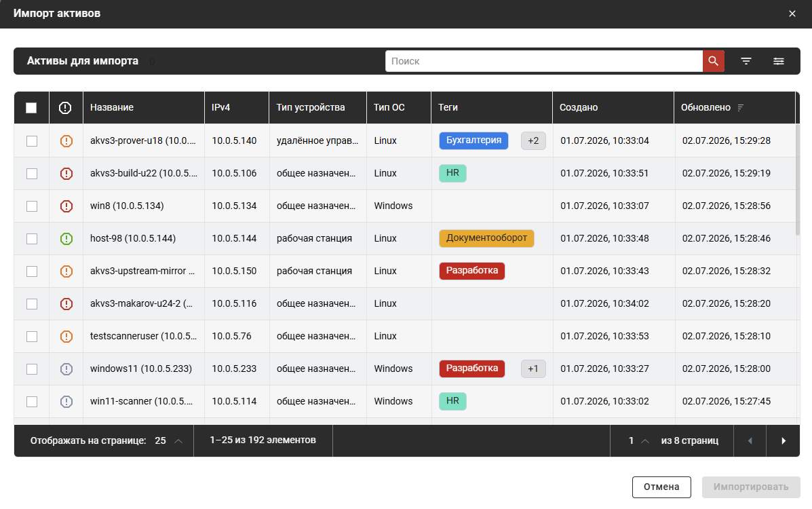This screenshot has height=509, width=812.
Task: Sort by the IPv4 column header
Action: [x=237, y=108]
